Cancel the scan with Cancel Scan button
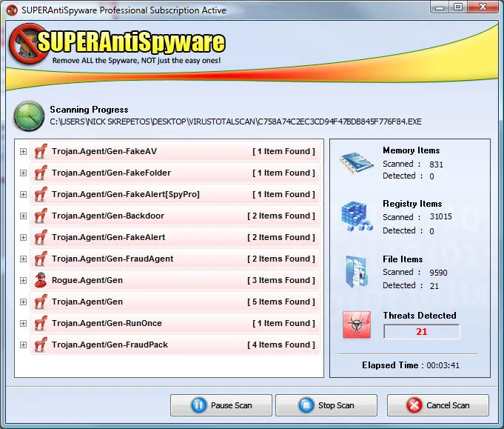The height and width of the screenshot is (429, 504). pyautogui.click(x=438, y=405)
